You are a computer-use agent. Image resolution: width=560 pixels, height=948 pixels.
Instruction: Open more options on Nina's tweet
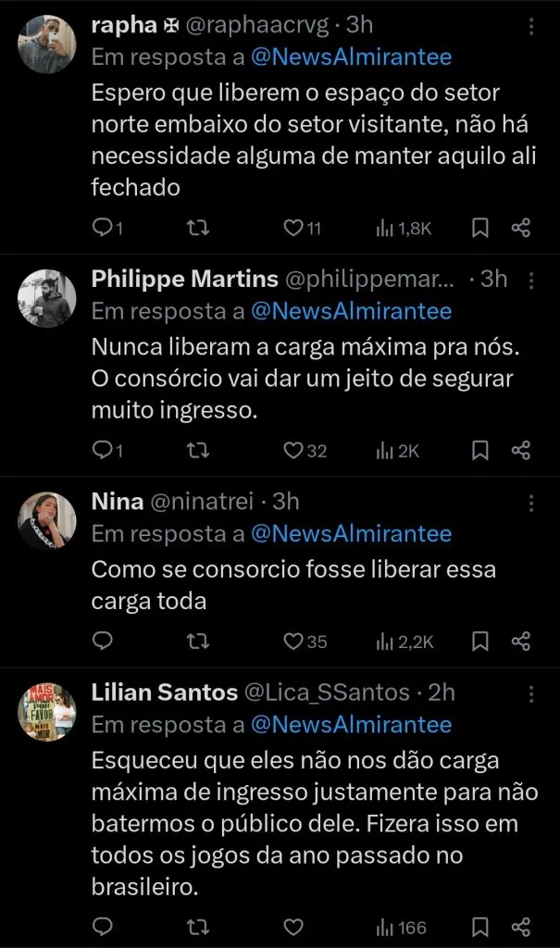coord(531,503)
